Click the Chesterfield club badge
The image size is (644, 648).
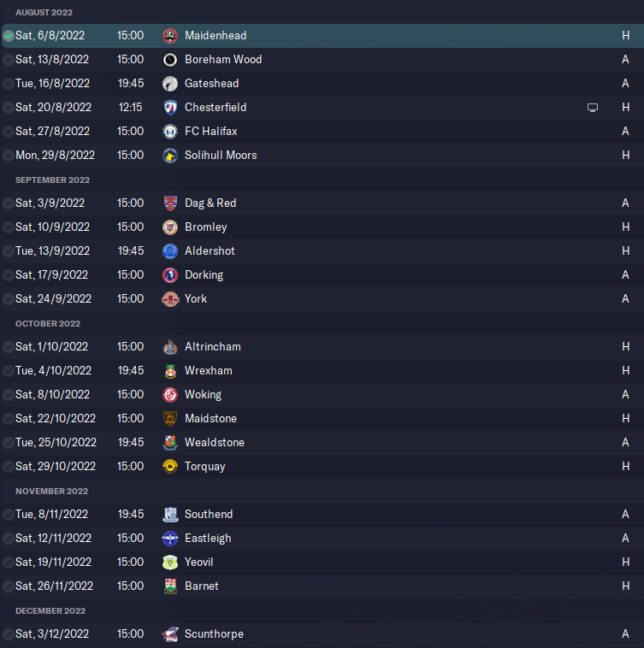(x=170, y=108)
